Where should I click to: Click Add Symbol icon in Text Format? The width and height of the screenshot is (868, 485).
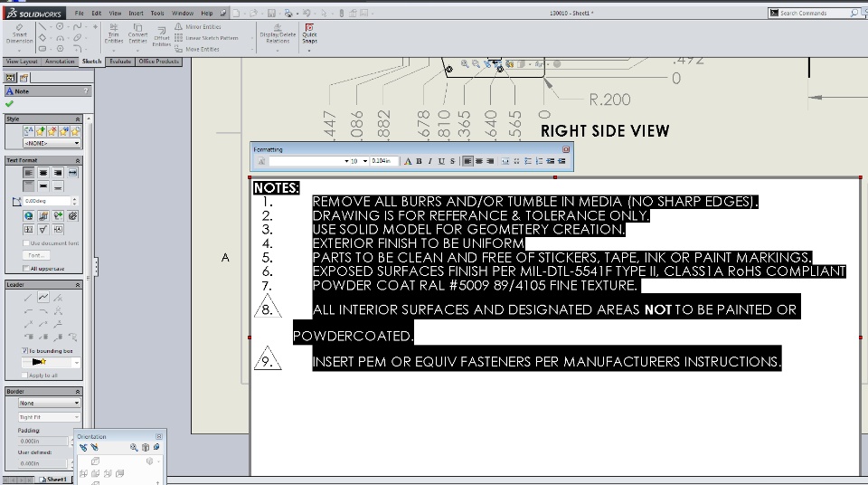click(x=58, y=215)
